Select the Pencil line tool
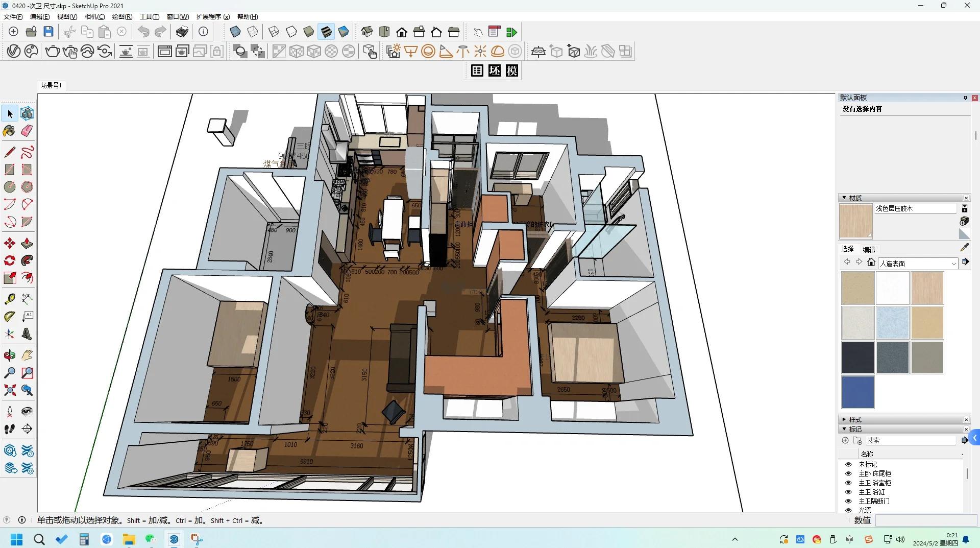The width and height of the screenshot is (980, 548). click(9, 152)
